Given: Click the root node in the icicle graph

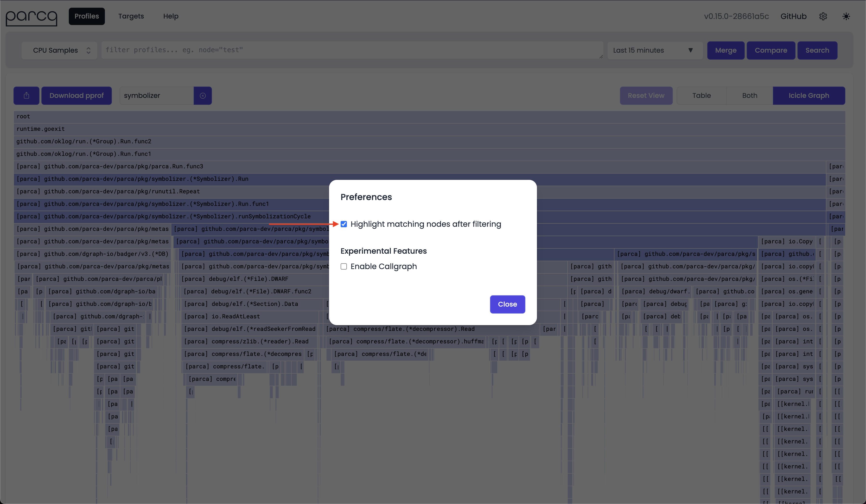Looking at the screenshot, I should click(430, 116).
